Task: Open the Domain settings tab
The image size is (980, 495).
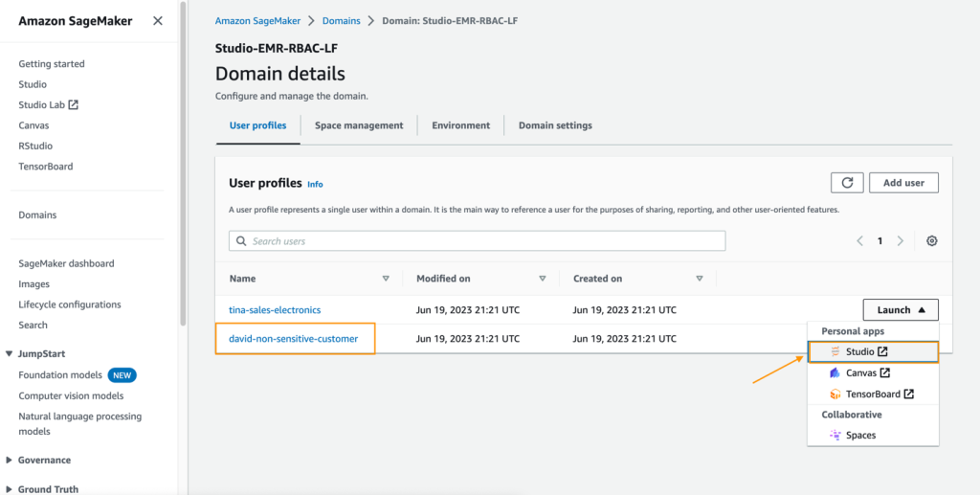Action: 555,125
